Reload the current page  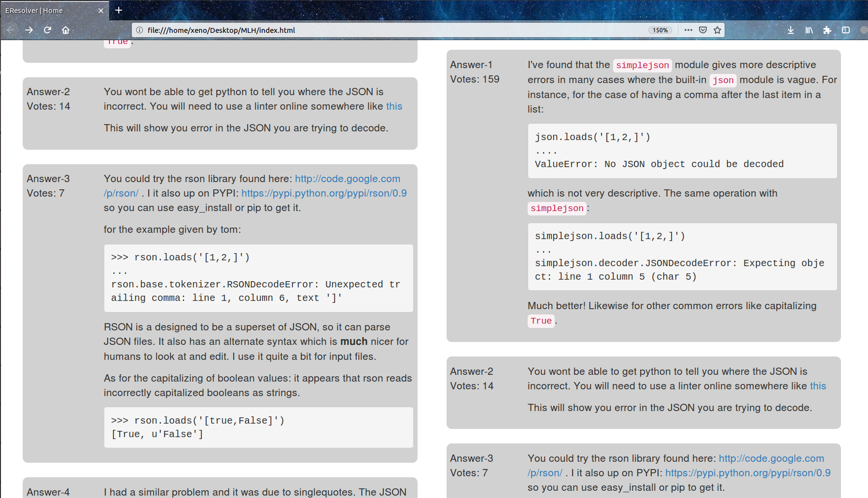(x=47, y=30)
